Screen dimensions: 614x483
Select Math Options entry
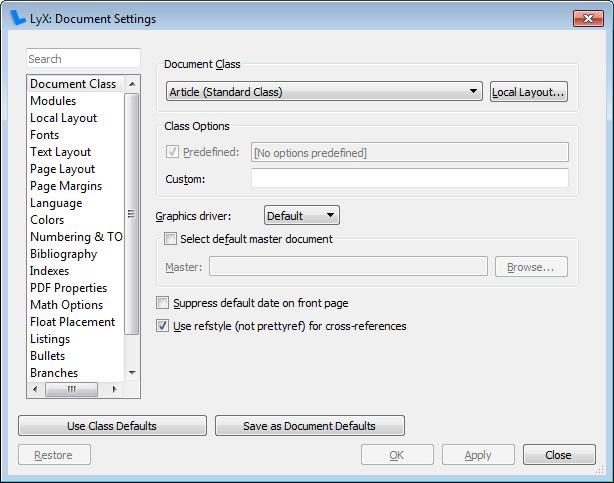tap(76, 305)
